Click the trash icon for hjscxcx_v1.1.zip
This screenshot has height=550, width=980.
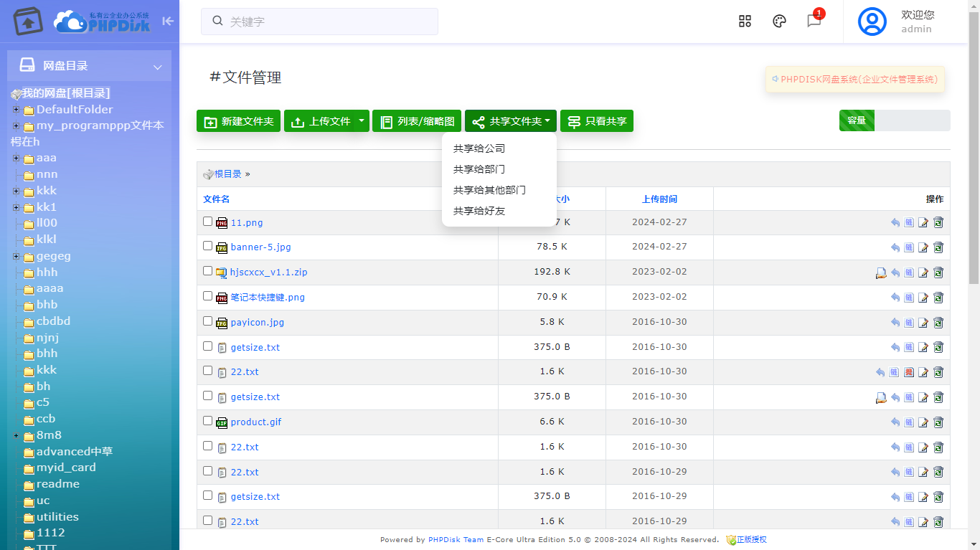938,272
